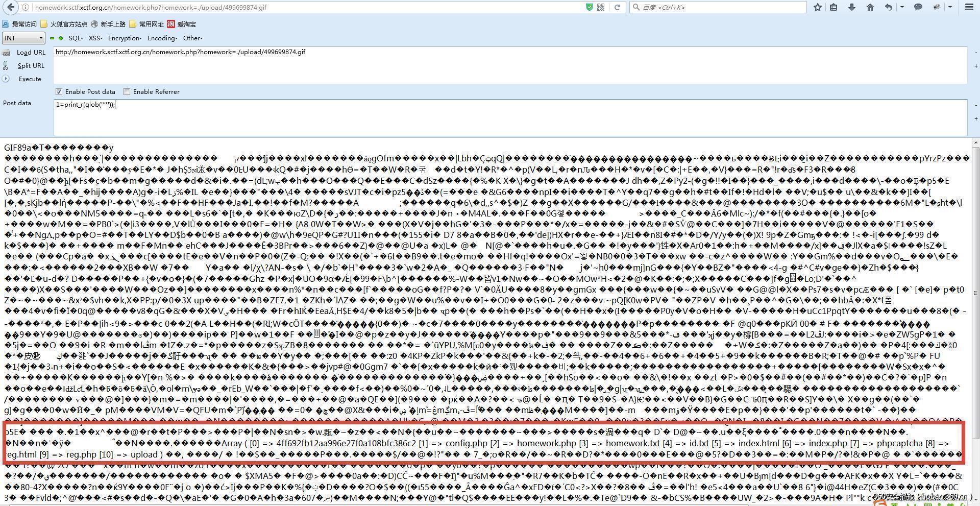
Task: Open the 最常访问 bookmark
Action: click(19, 24)
